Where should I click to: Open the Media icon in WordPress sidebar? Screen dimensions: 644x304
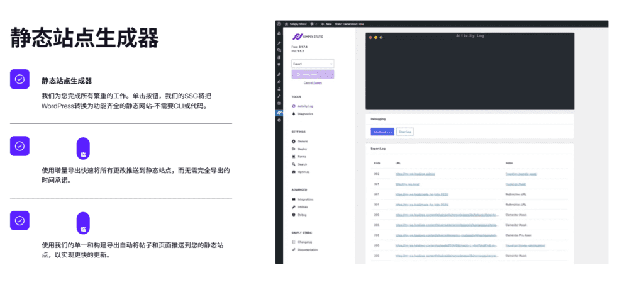click(279, 50)
